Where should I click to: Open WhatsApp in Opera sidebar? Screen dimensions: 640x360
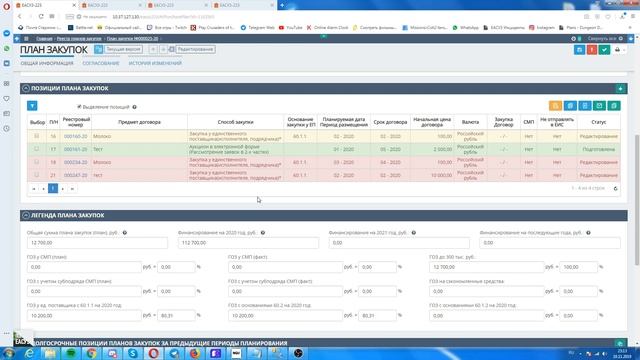coord(7,49)
